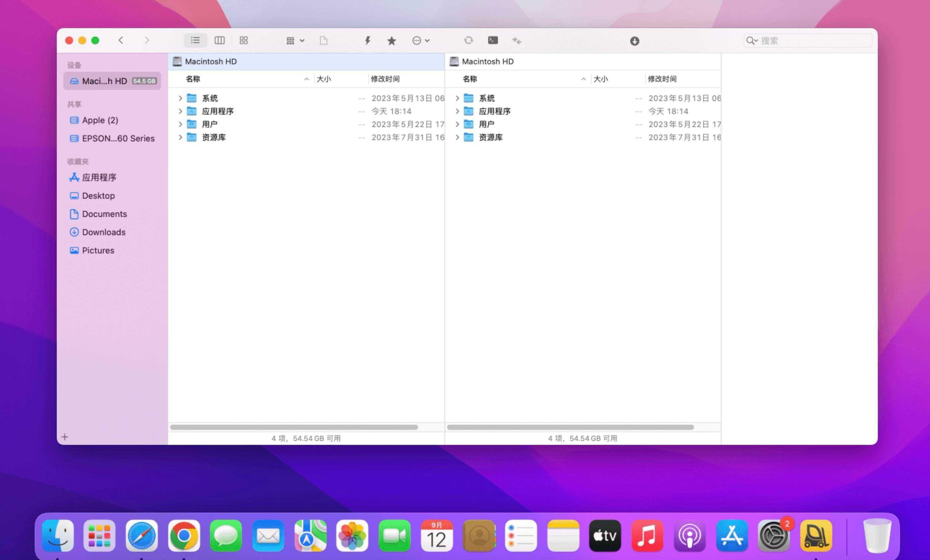Expand the 系统 folder in the left pane
Screen dimensions: 930x560
tap(180, 98)
